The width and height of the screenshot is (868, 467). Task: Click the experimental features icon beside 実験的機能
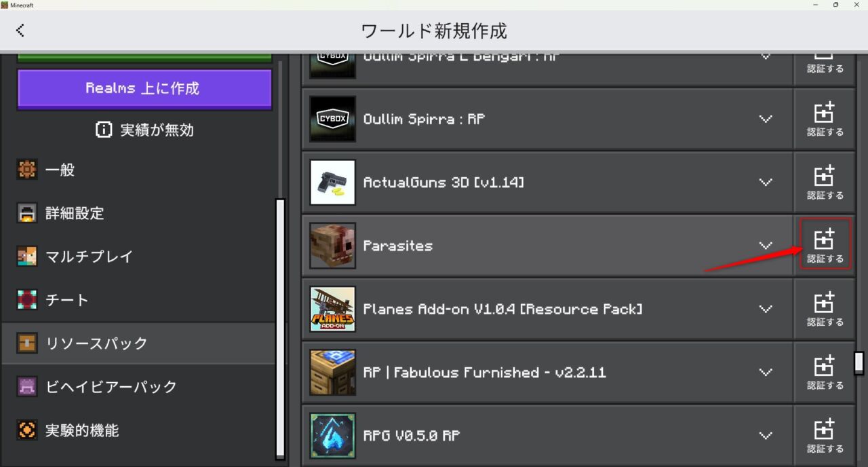[x=26, y=430]
